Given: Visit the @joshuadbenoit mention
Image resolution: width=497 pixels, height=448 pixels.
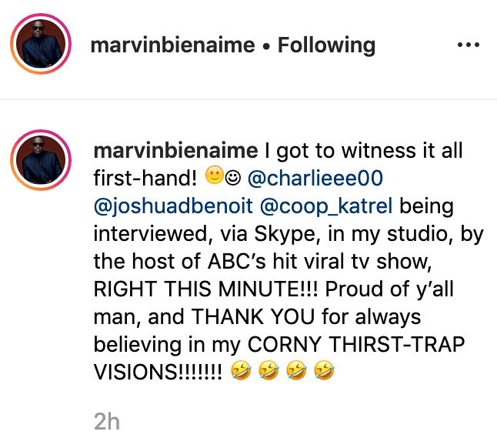Looking at the screenshot, I should coord(173,206).
